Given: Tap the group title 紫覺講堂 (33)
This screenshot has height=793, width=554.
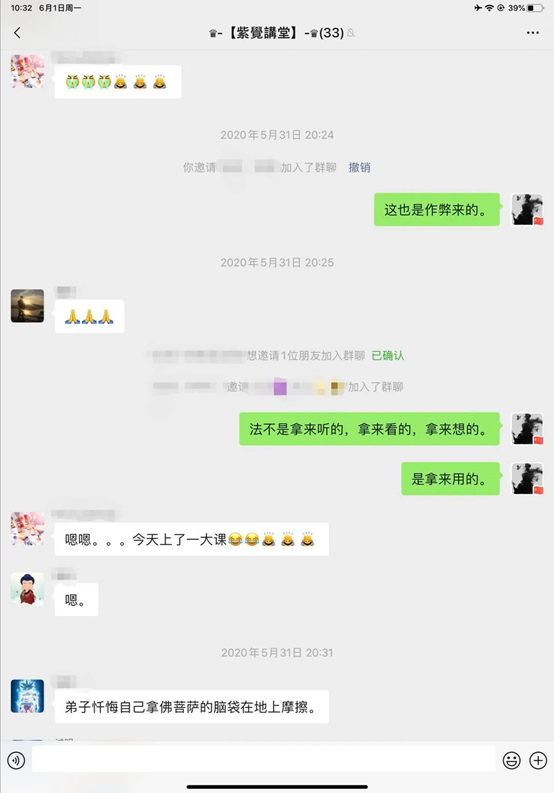Looking at the screenshot, I should pos(277,33).
